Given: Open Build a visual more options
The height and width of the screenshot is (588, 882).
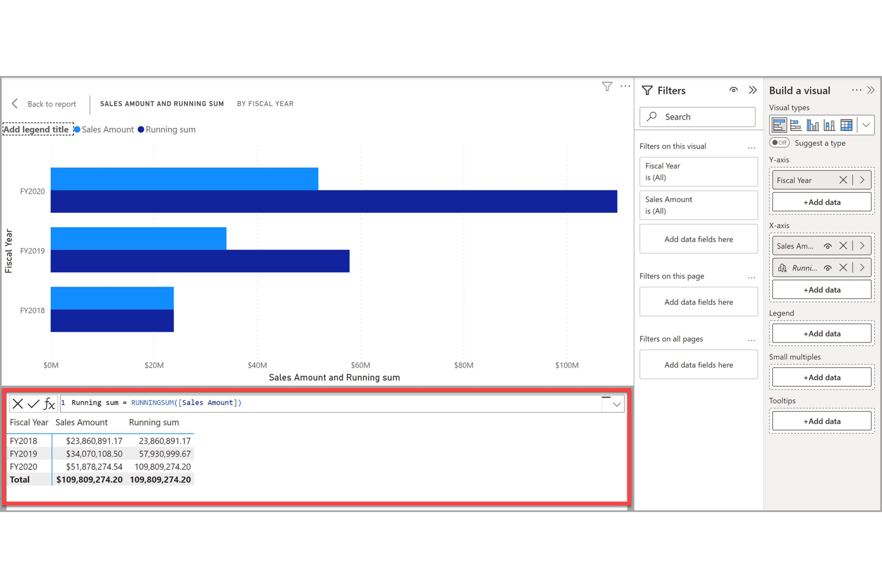Looking at the screenshot, I should (x=857, y=90).
